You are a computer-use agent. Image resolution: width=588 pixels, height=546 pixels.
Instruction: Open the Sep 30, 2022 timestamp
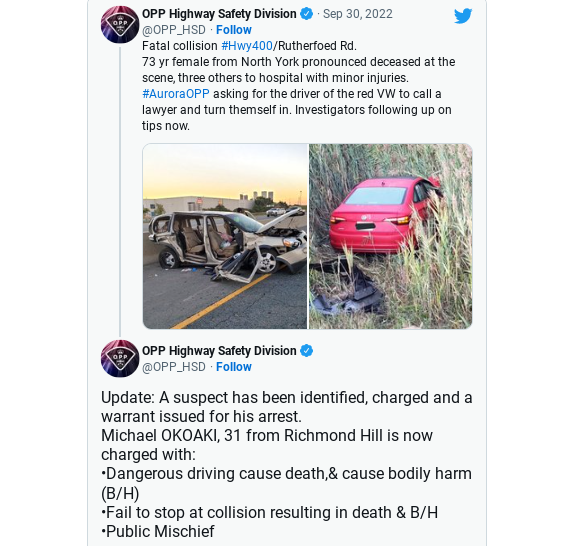[358, 14]
